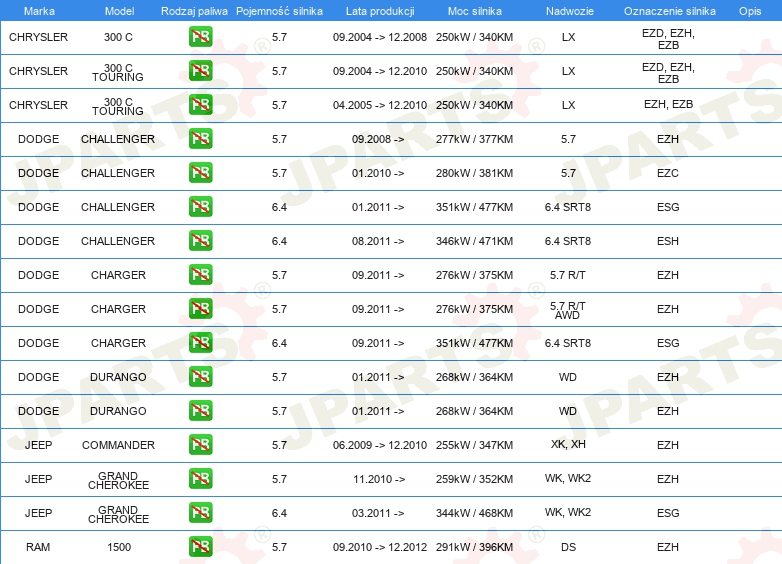Select the DS body cell
782x564 pixels.
point(568,547)
